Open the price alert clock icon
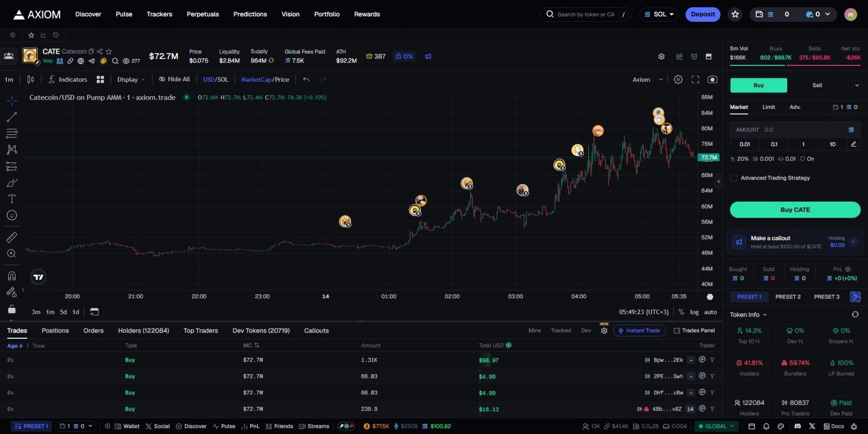 694,57
